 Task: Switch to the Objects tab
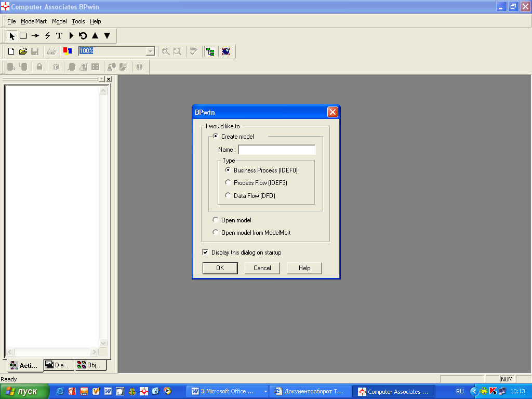90,365
